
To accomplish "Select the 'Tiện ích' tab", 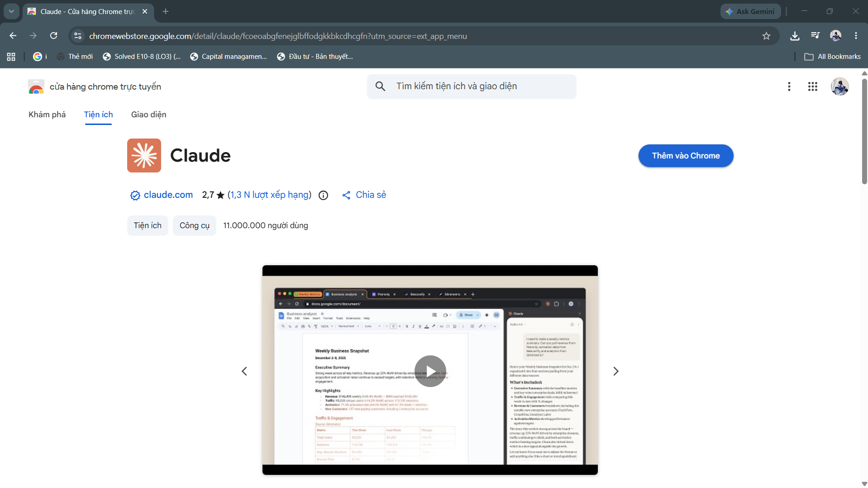I will click(x=98, y=115).
